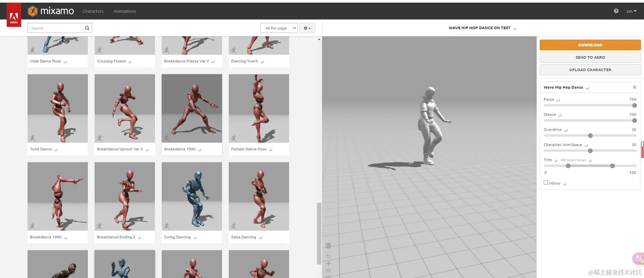Screen dimensions: 644x278
Task: Open the help question mark icon
Action: coord(616,11)
